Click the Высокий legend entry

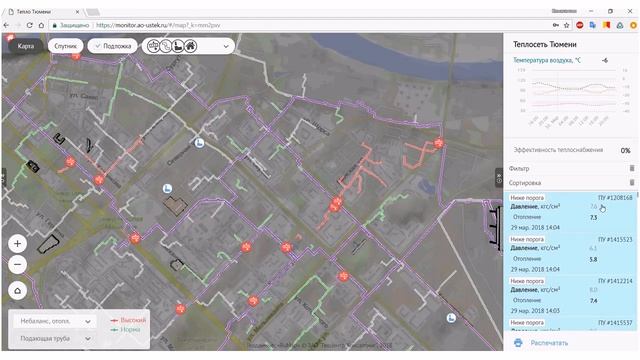[128, 320]
